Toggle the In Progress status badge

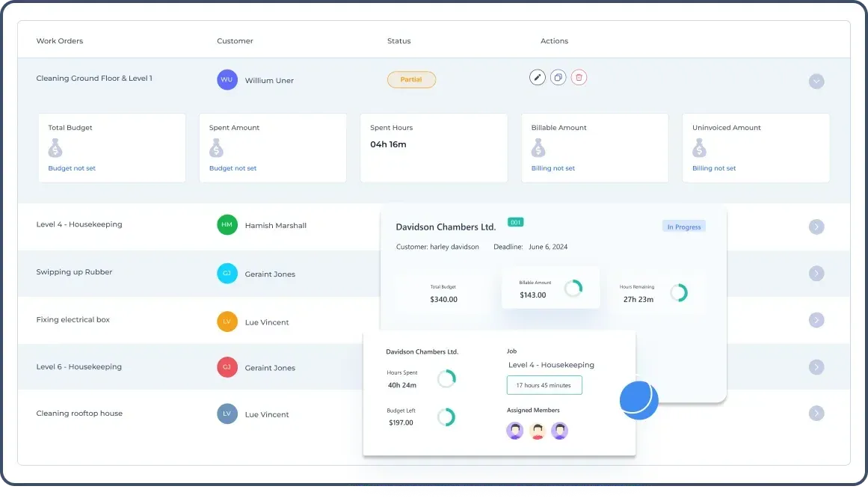(x=683, y=226)
